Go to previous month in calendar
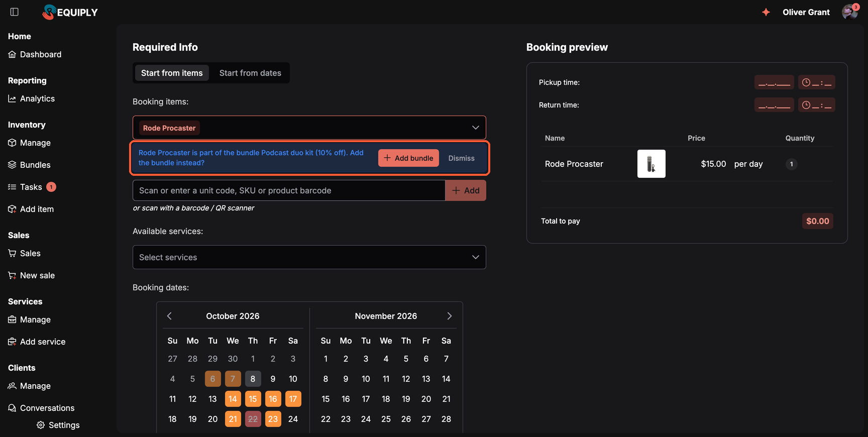 pos(169,316)
